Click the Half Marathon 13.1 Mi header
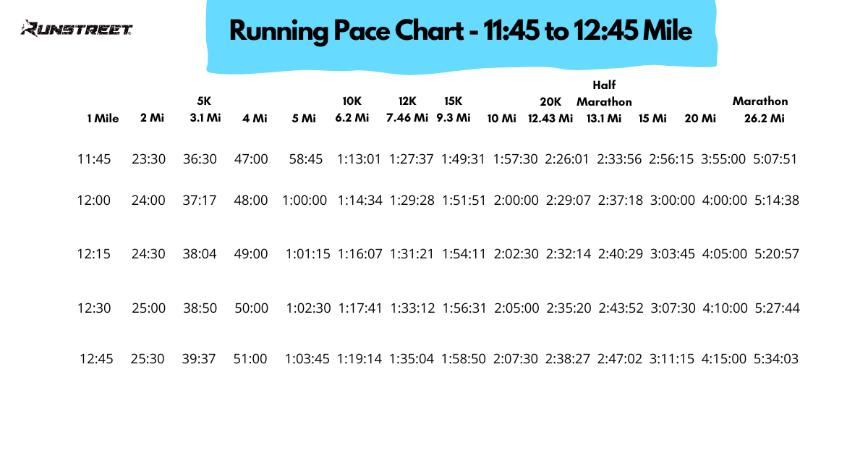 pos(604,102)
